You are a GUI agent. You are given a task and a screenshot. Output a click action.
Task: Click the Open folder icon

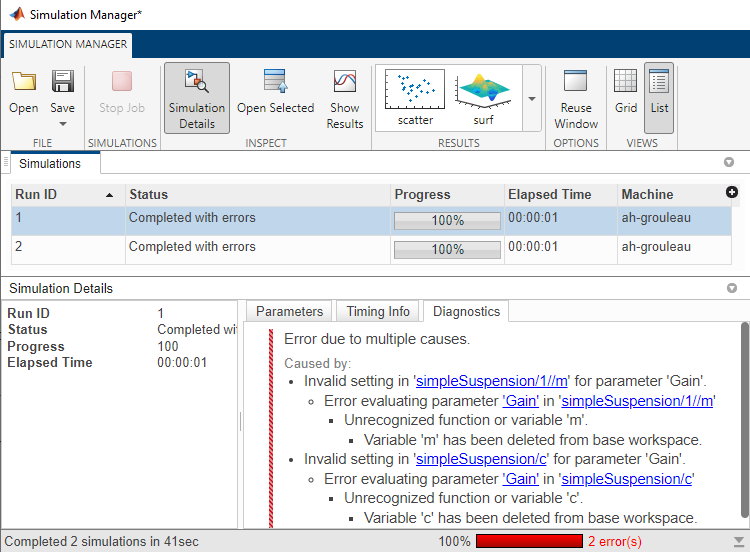coord(23,82)
